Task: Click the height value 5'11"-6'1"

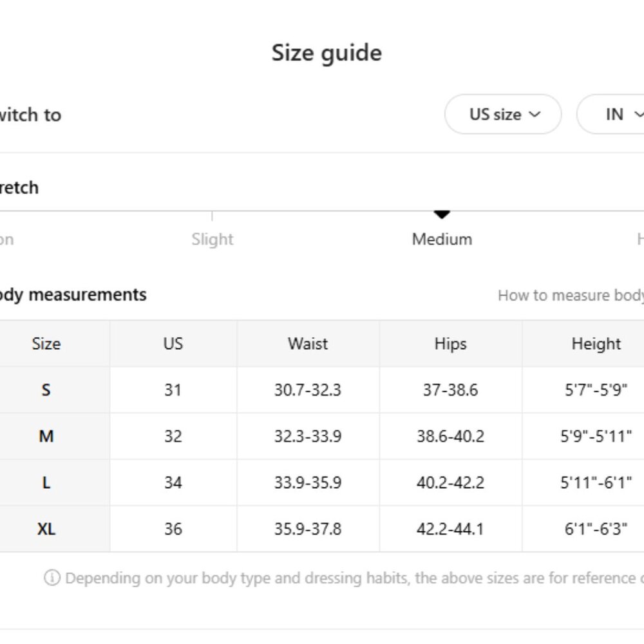Action: tap(596, 482)
